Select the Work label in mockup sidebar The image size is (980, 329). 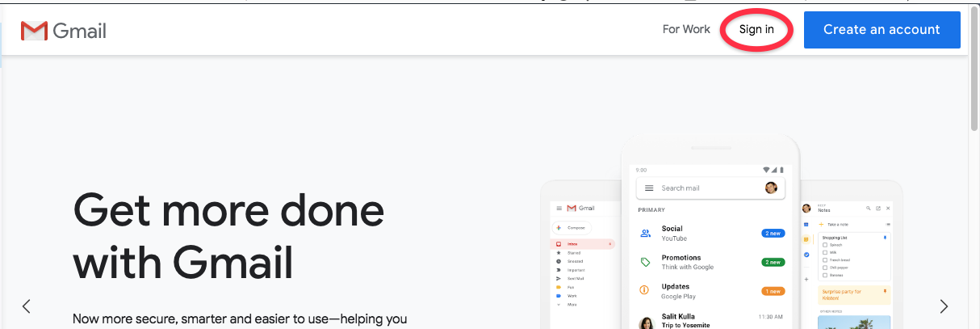click(x=565, y=296)
